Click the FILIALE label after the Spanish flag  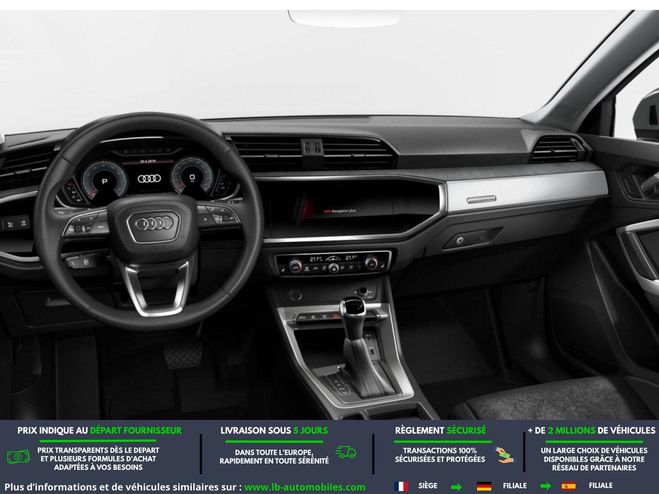[x=601, y=485]
